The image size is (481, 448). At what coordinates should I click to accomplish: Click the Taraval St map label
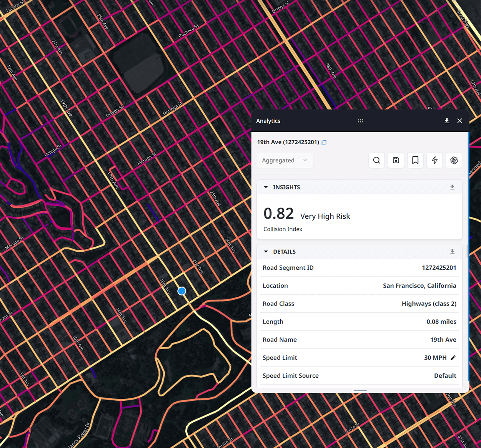(15, 7)
